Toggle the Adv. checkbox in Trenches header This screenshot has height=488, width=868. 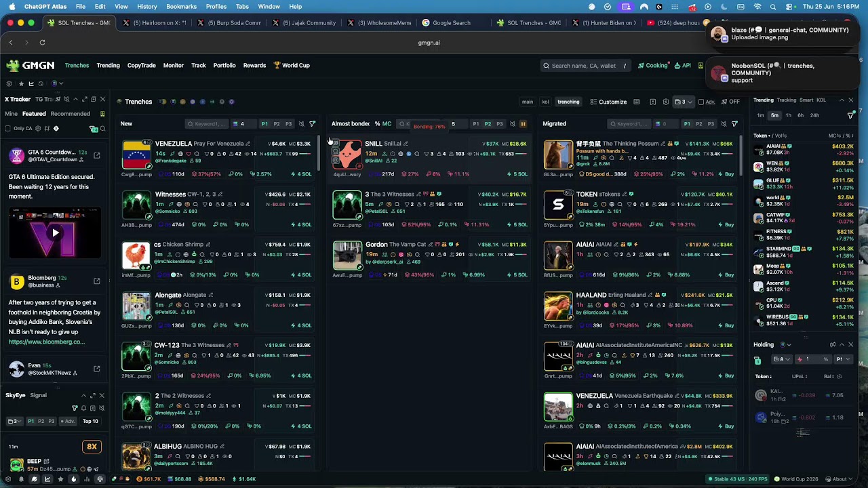click(x=701, y=102)
